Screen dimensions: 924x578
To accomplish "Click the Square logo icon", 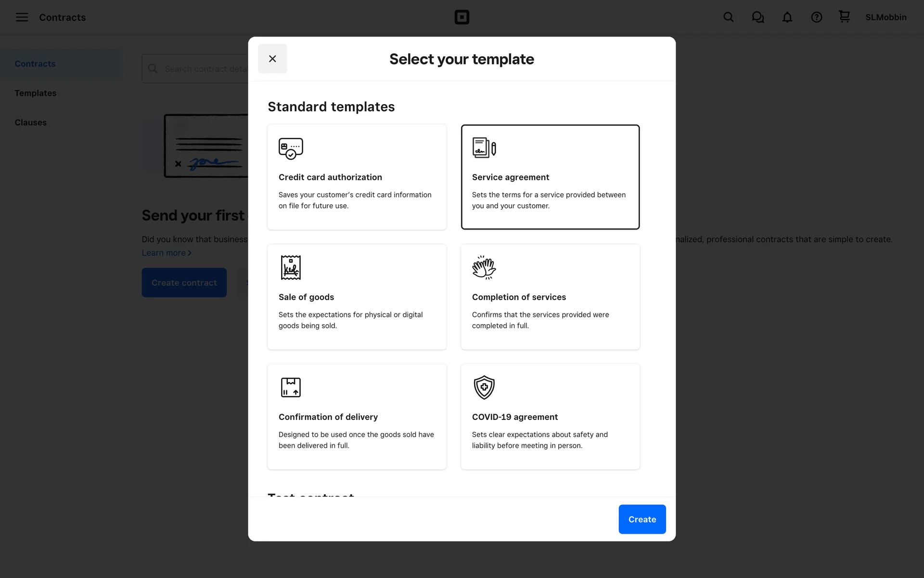I will (x=462, y=17).
